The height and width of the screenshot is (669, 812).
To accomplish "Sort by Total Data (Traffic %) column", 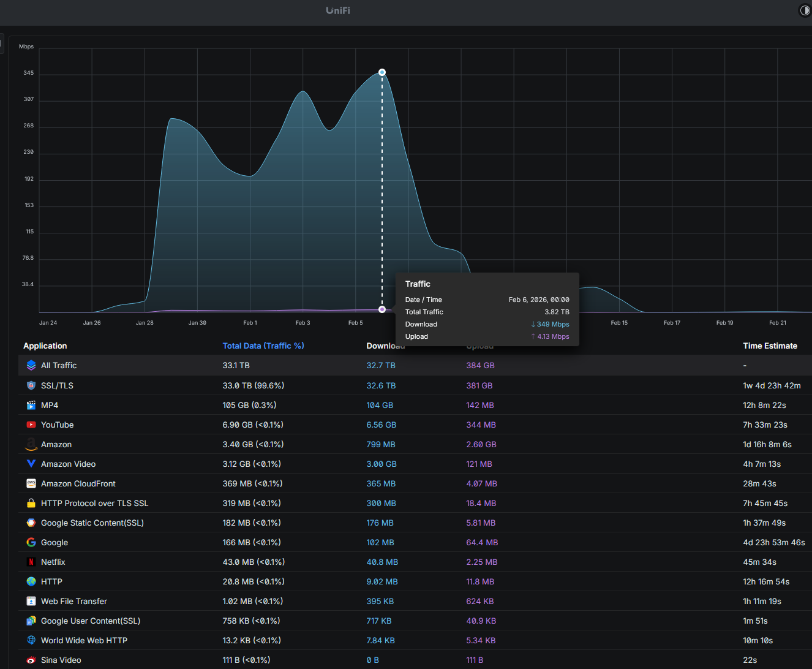I will [x=263, y=346].
